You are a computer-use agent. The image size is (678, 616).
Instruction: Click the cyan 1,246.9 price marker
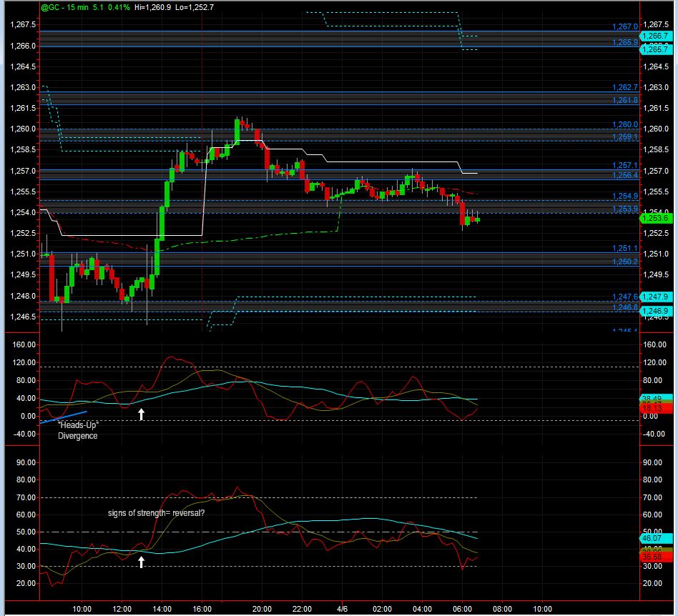pos(656,311)
